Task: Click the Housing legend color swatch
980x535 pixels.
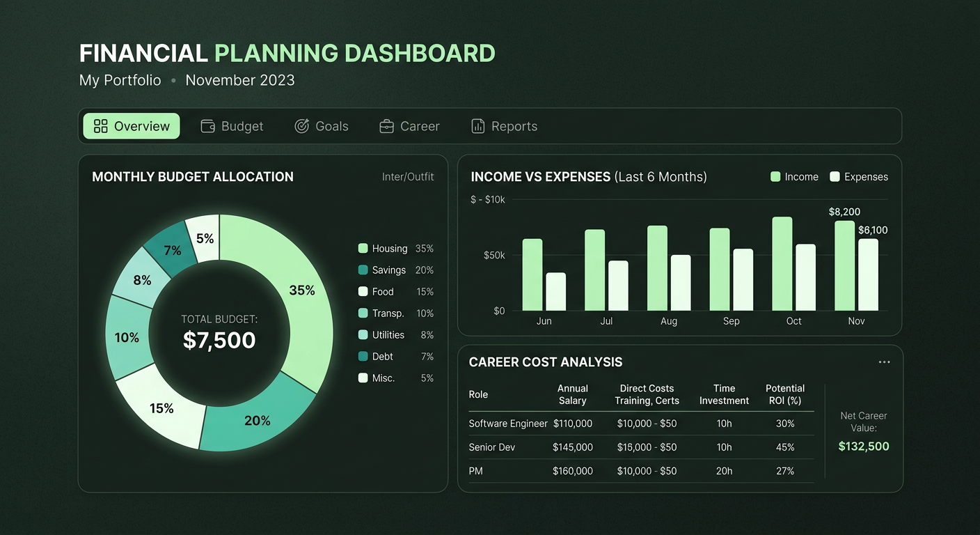Action: tap(363, 249)
